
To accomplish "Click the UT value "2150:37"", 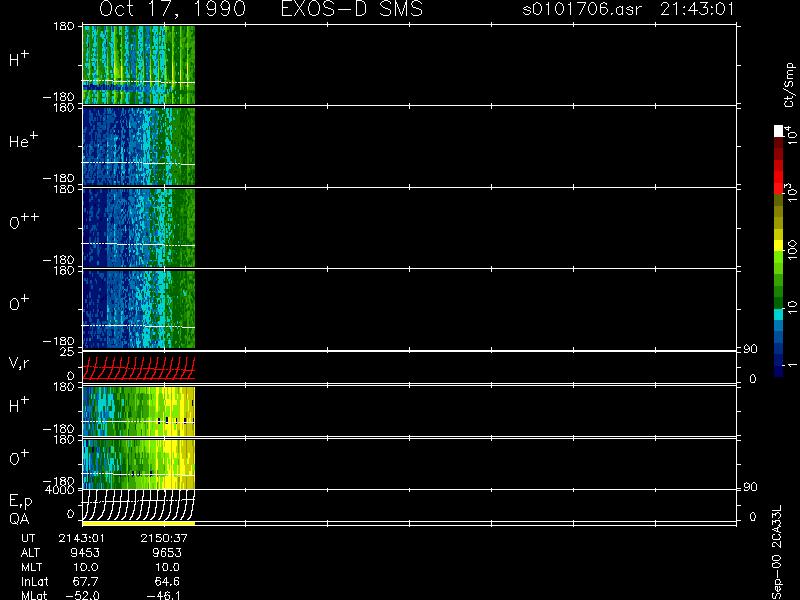I will coord(164,538).
